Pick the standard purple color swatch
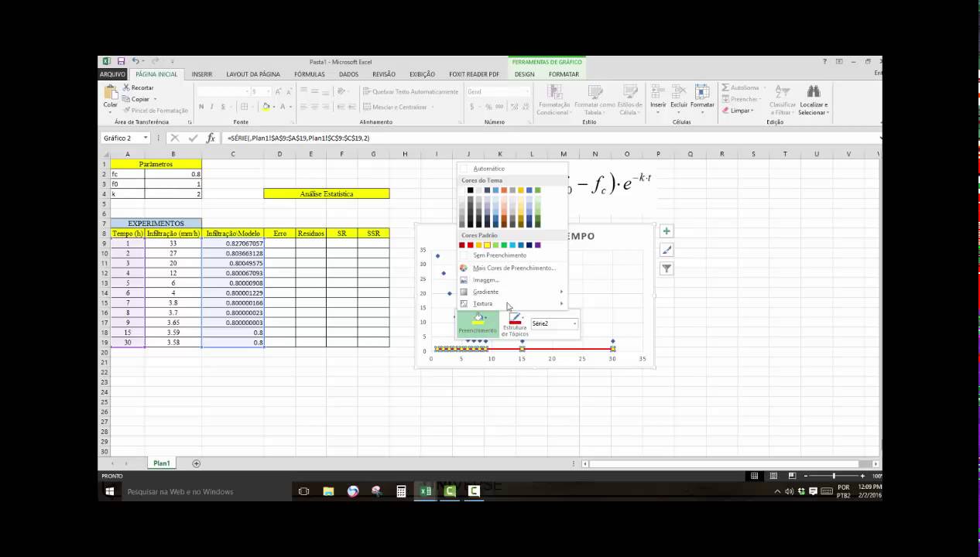Screen dimensions: 980x557 click(537, 245)
